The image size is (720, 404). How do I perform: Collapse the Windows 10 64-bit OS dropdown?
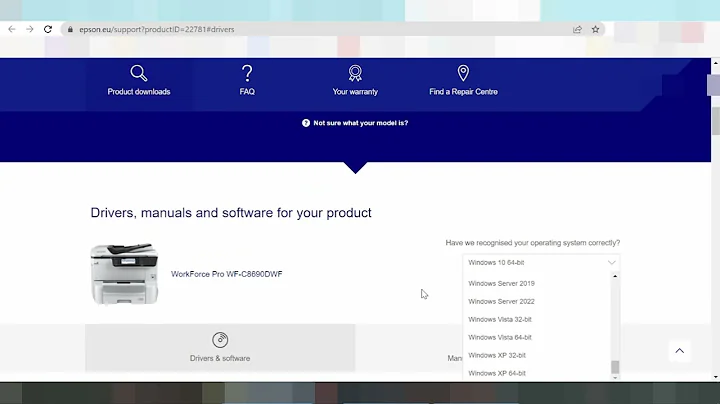coord(541,263)
